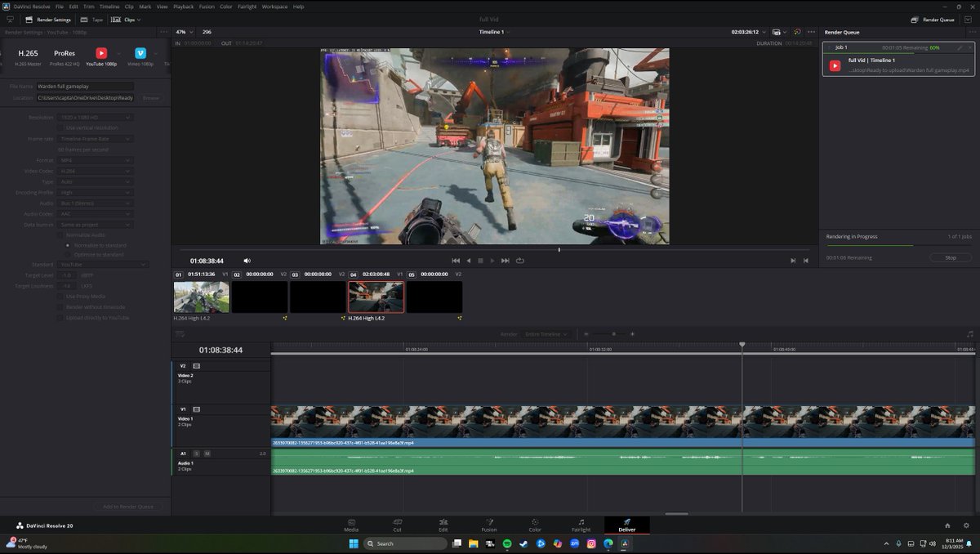This screenshot has width=980, height=554.
Task: Switch to the Cut page
Action: (x=397, y=525)
